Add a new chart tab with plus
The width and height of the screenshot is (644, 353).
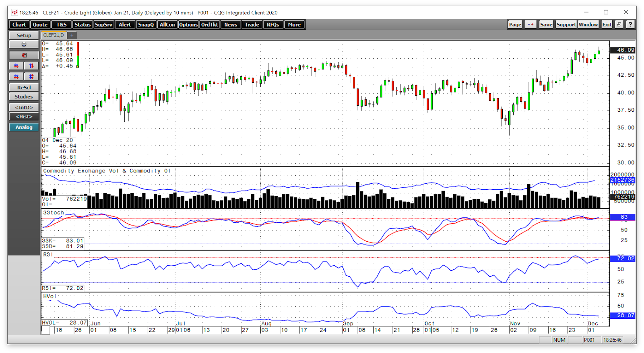point(72,35)
